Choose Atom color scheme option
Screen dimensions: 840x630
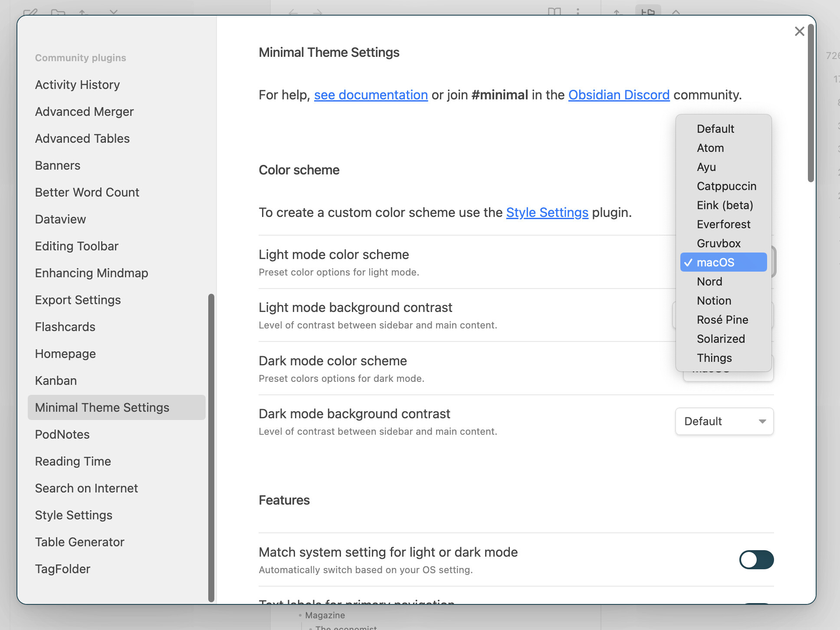pos(724,148)
